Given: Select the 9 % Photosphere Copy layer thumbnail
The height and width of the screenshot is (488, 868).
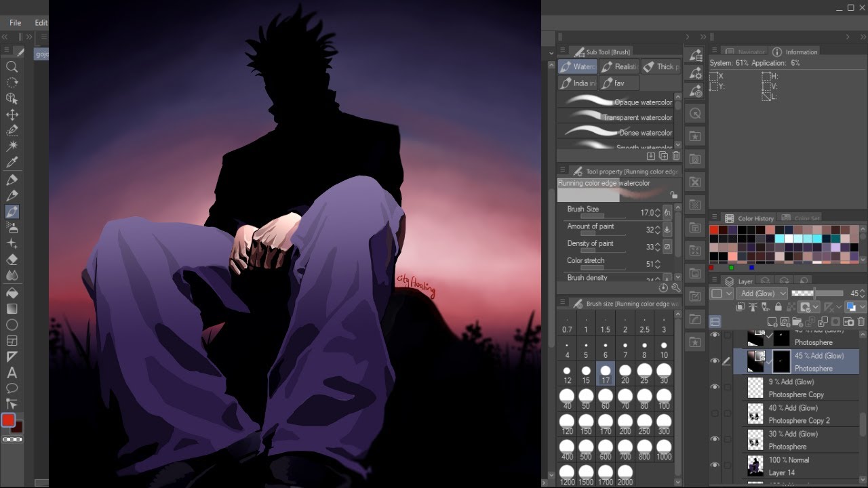Looking at the screenshot, I should click(755, 387).
